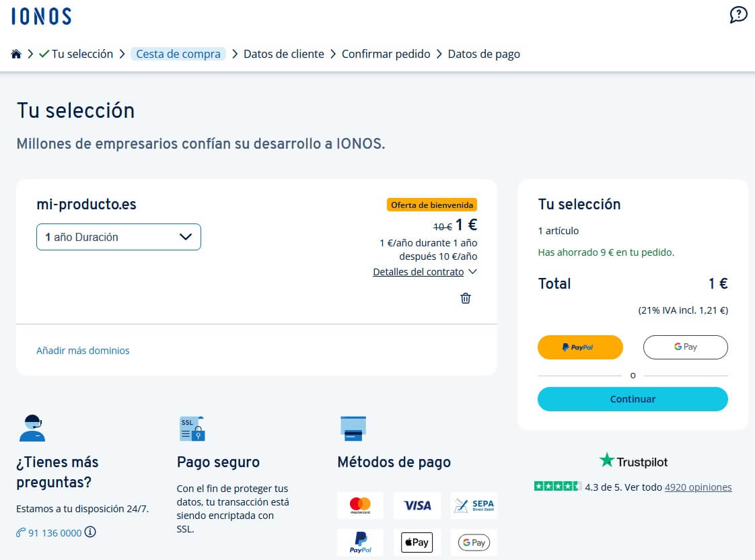The height and width of the screenshot is (560, 755).
Task: Open the '1 año Duración' dropdown
Action: click(x=118, y=237)
